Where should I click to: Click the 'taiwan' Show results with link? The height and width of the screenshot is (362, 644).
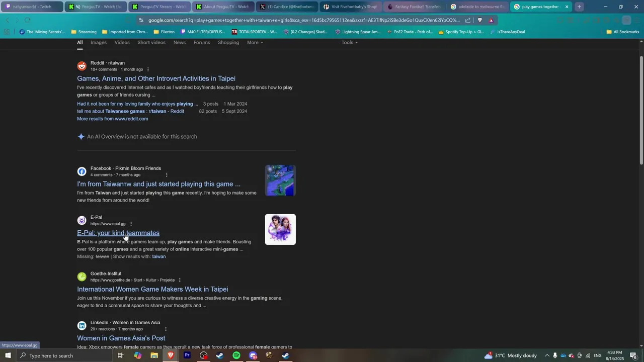[x=159, y=256]
